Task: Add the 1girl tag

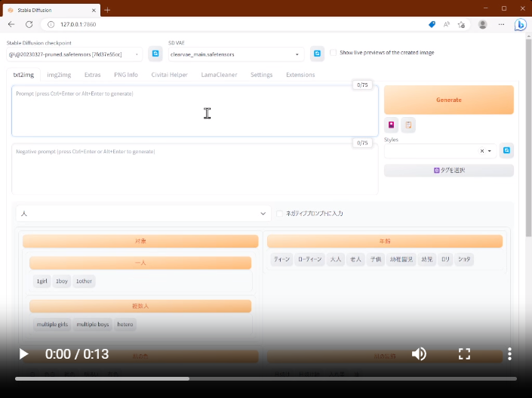Action: coord(42,281)
